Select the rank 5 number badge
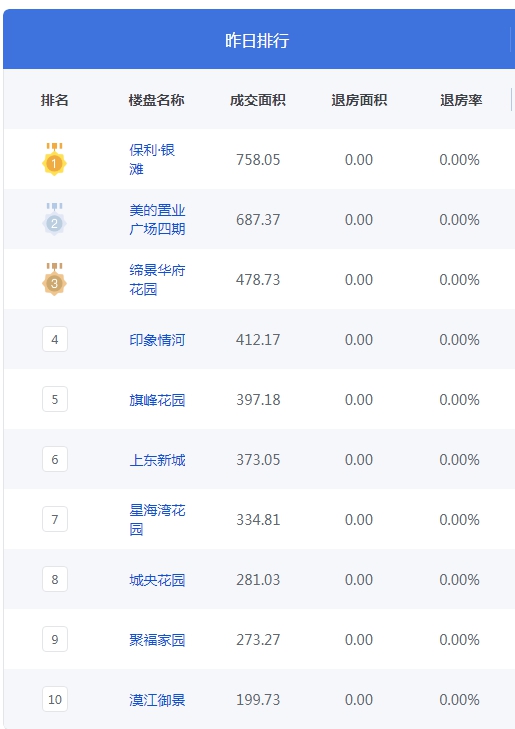The width and height of the screenshot is (515, 729). [55, 399]
